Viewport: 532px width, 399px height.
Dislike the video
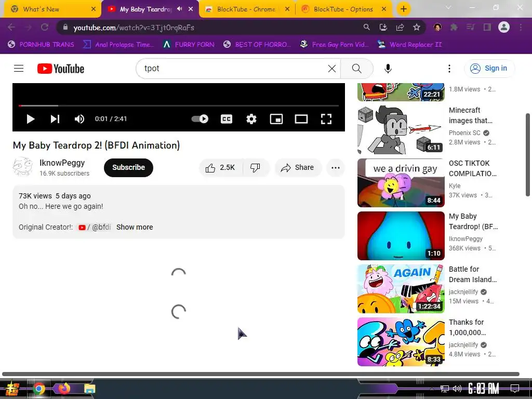255,168
